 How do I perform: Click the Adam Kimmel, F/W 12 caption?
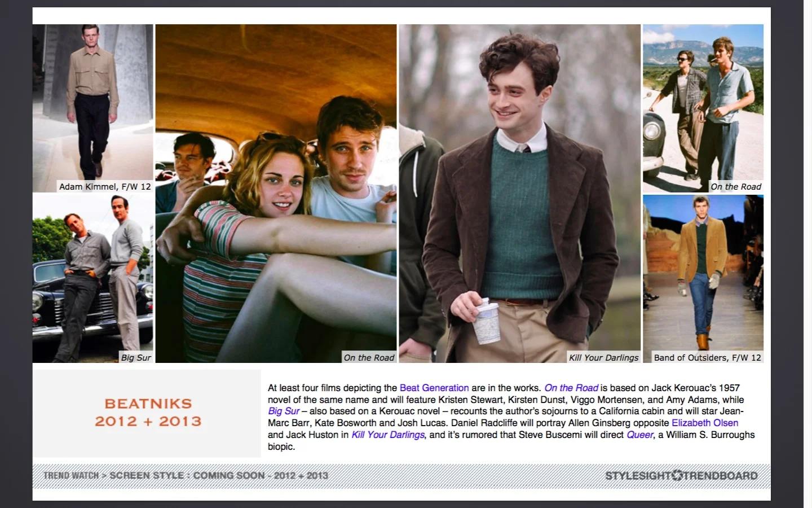coord(105,187)
